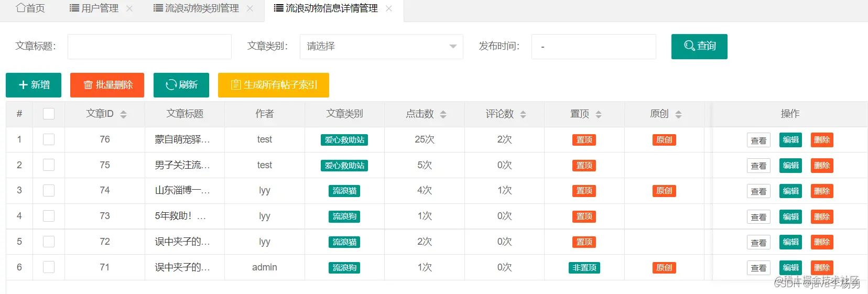Delete article 72 with 删除
This screenshot has height=294, width=868.
pos(822,242)
